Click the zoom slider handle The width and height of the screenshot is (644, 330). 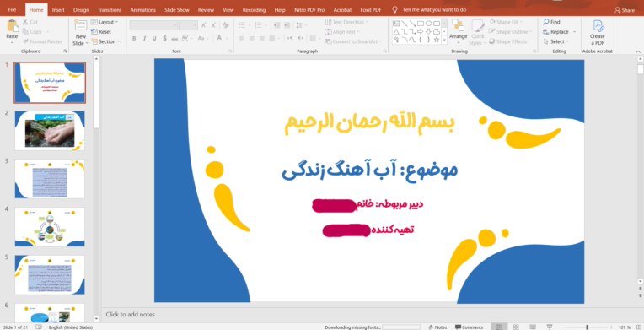tap(588, 327)
